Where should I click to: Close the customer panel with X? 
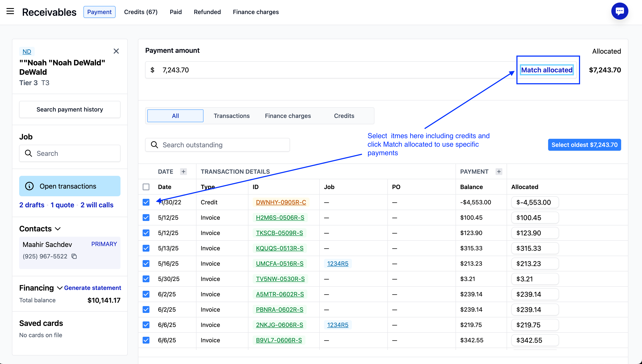pos(116,51)
